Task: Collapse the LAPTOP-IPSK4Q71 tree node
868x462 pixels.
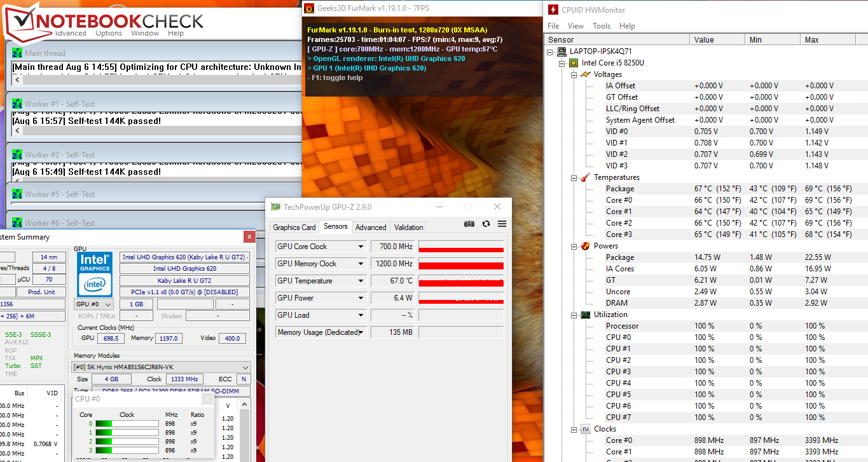Action: (551, 51)
